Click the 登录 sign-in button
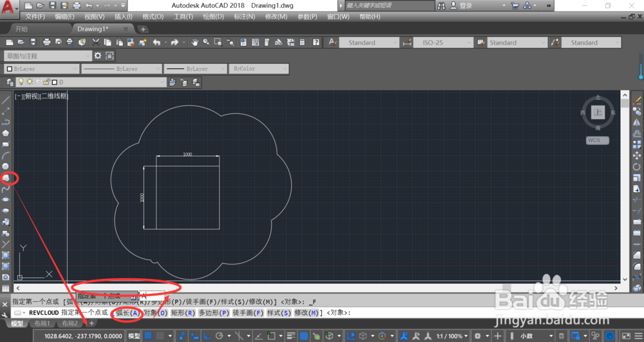This screenshot has height=342, width=644. click(x=461, y=6)
